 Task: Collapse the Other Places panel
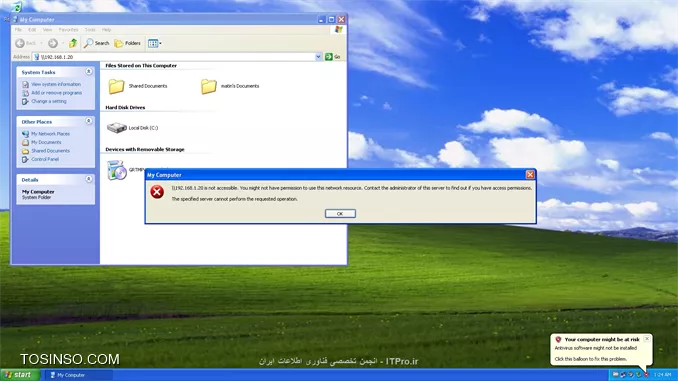pyautogui.click(x=89, y=122)
